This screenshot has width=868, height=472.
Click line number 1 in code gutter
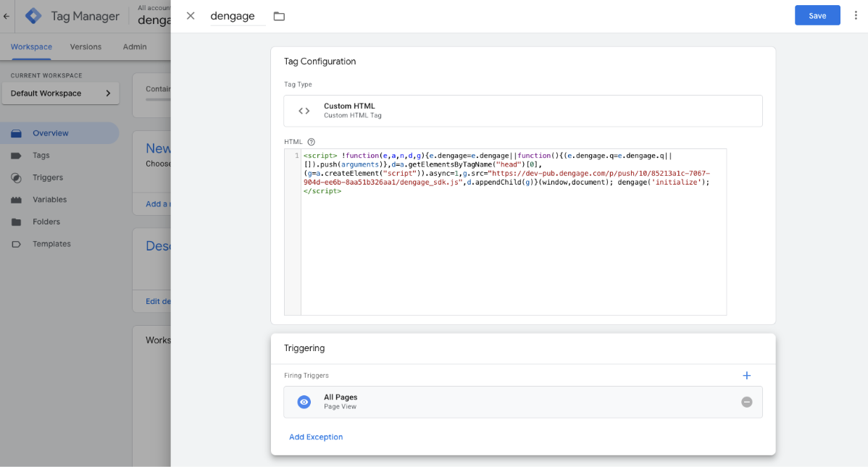(x=297, y=156)
